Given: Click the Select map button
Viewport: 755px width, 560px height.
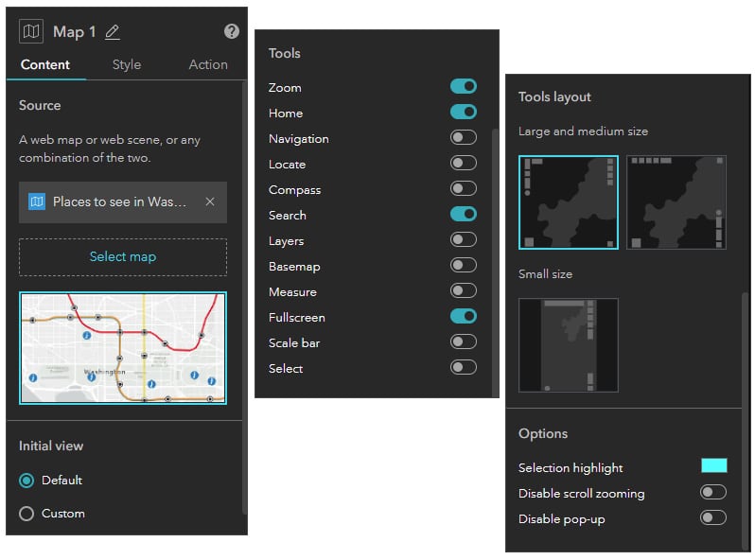Looking at the screenshot, I should pos(123,257).
